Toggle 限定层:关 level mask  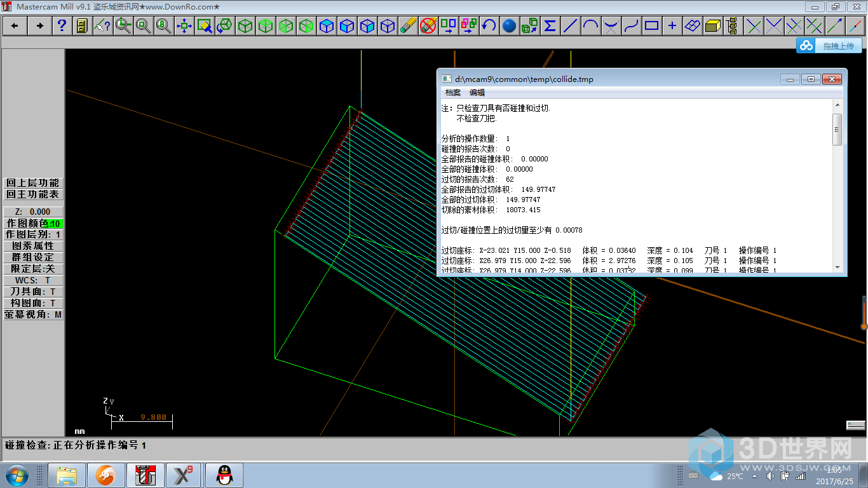(x=33, y=269)
